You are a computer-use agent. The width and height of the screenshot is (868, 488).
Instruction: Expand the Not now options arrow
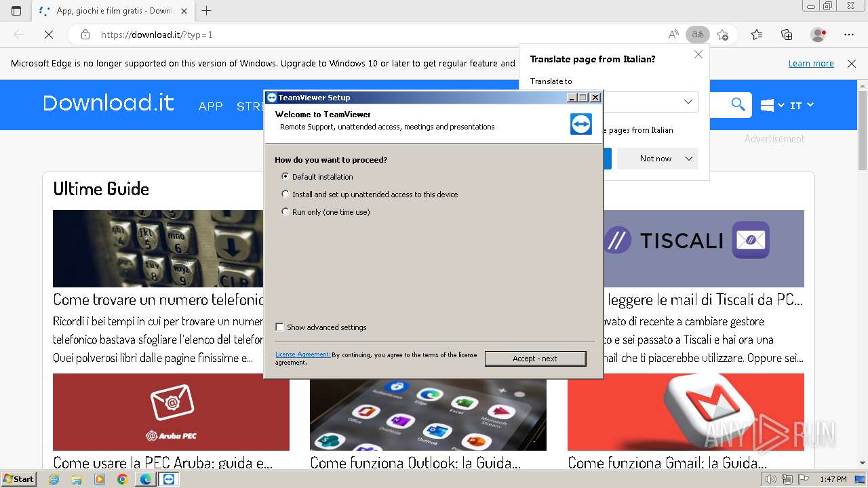tap(689, 159)
